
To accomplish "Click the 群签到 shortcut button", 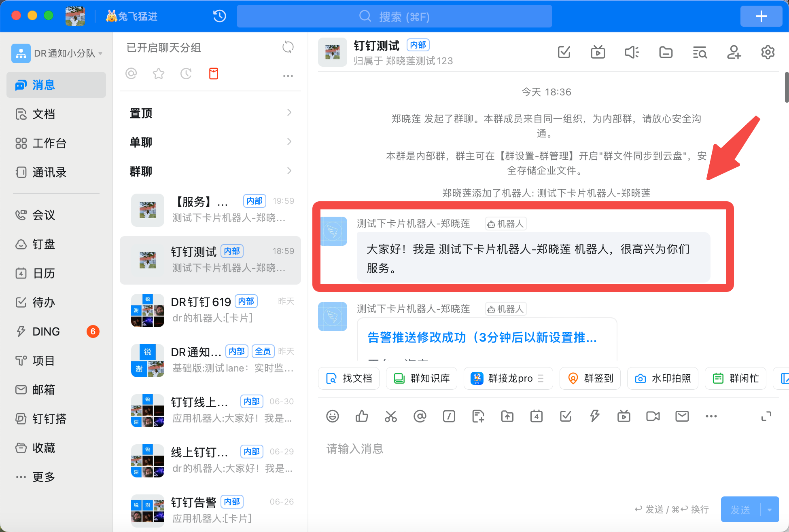I will click(590, 378).
